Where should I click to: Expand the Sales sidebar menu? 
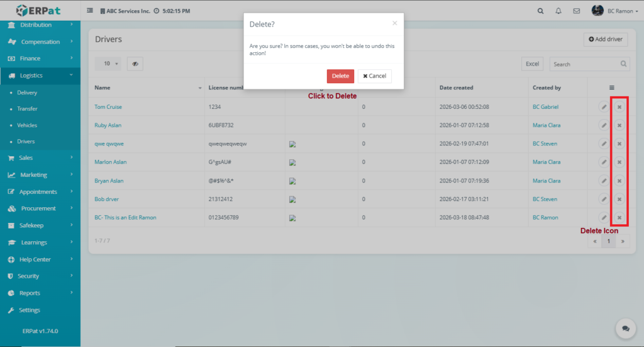[x=40, y=158]
